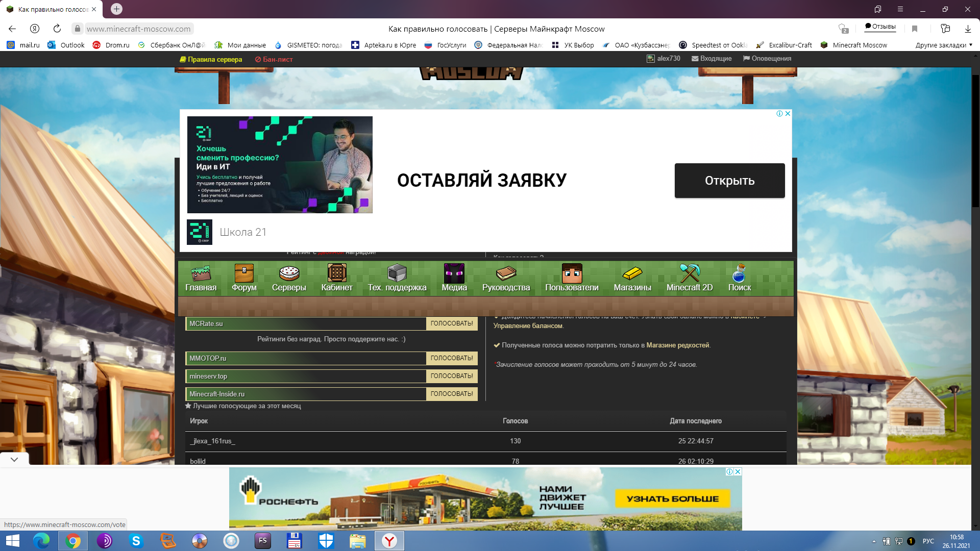This screenshot has width=980, height=551.
Task: Open Minecraft 2D pickaxe icon
Action: pyautogui.click(x=689, y=273)
